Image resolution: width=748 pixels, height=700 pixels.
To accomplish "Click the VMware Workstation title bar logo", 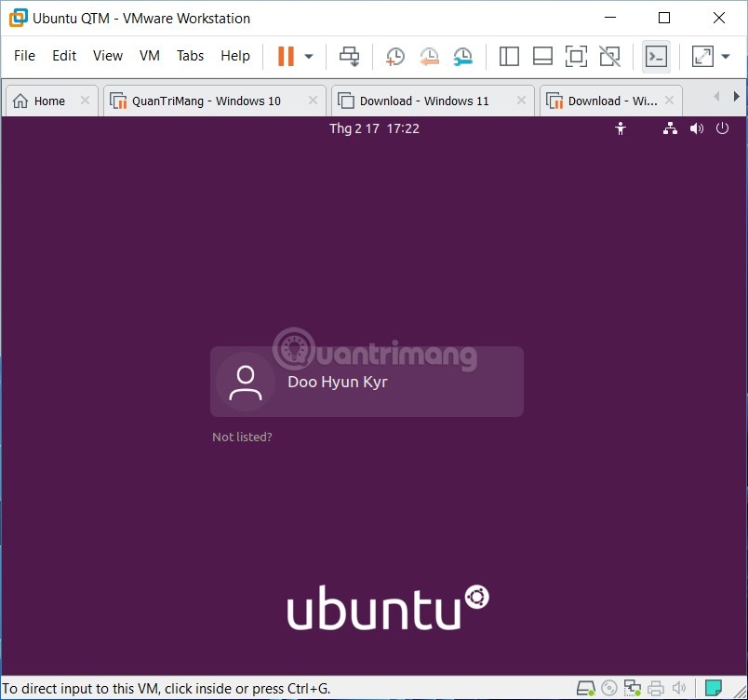I will (18, 18).
